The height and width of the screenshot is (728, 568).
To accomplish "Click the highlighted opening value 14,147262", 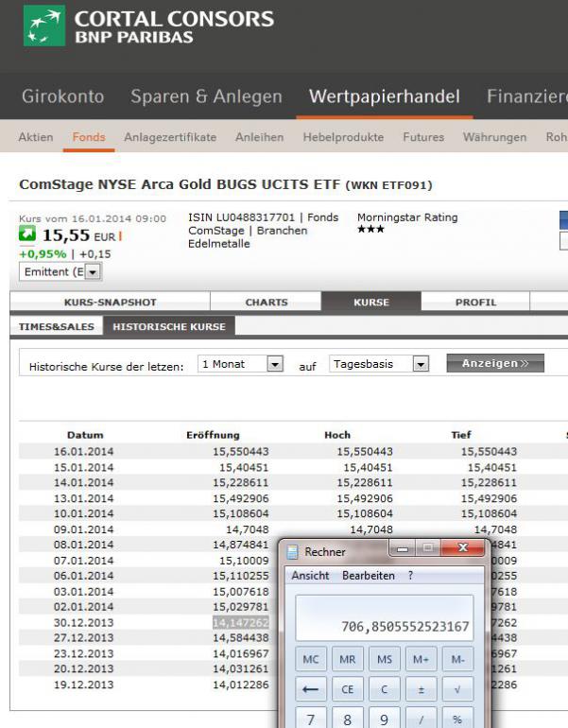I will (x=241, y=623).
